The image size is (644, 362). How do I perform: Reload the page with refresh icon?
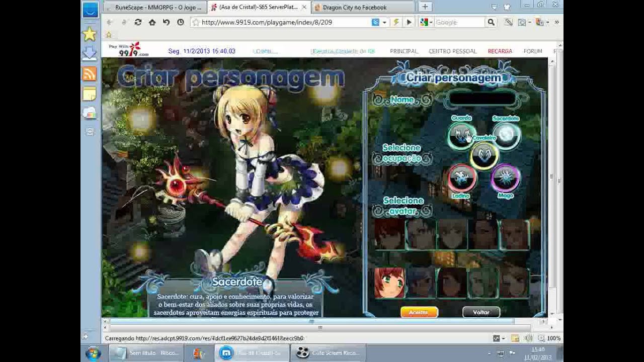(138, 22)
